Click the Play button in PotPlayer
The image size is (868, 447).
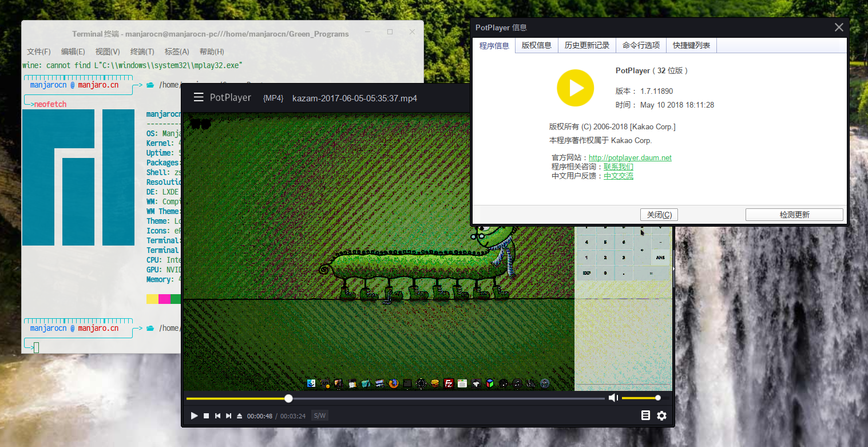click(x=194, y=416)
